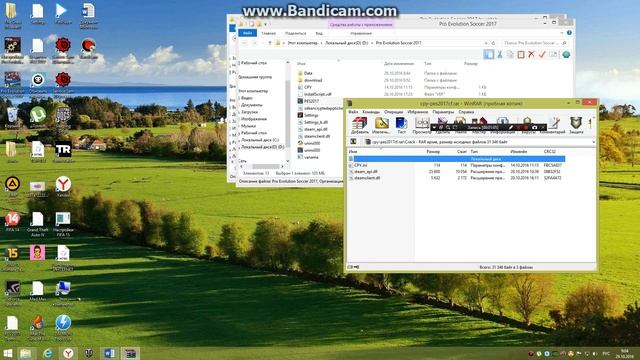Select Загрузки in Explorer navigation tree

[x=249, y=112]
